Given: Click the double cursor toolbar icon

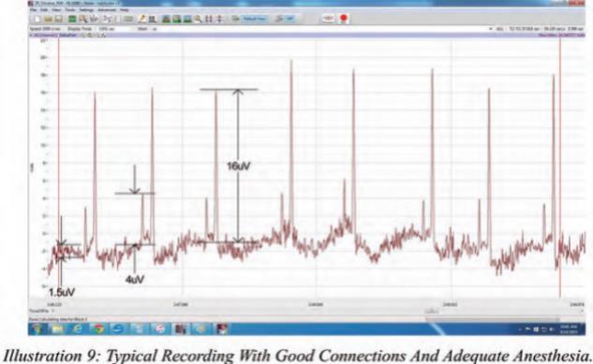Looking at the screenshot, I should tap(209, 19).
